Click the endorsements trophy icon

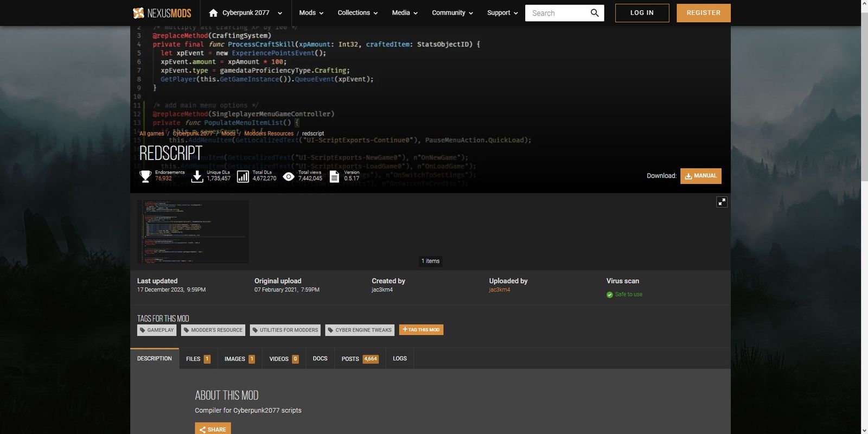145,176
